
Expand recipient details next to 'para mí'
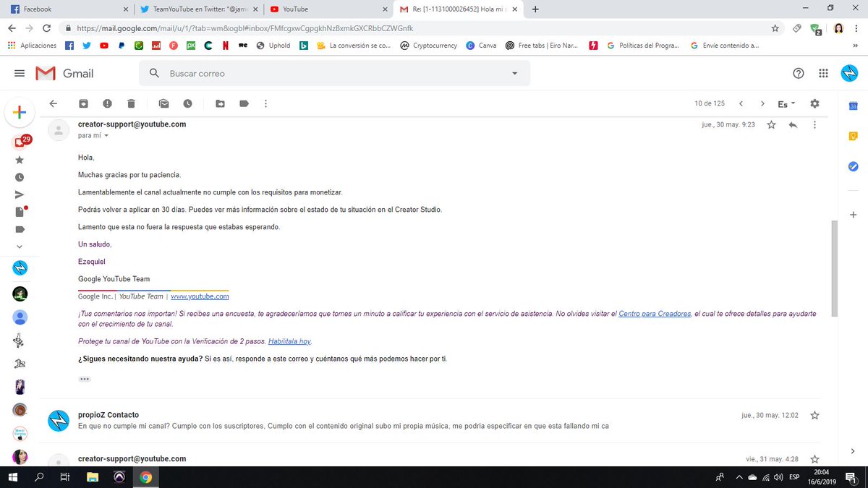pos(106,136)
